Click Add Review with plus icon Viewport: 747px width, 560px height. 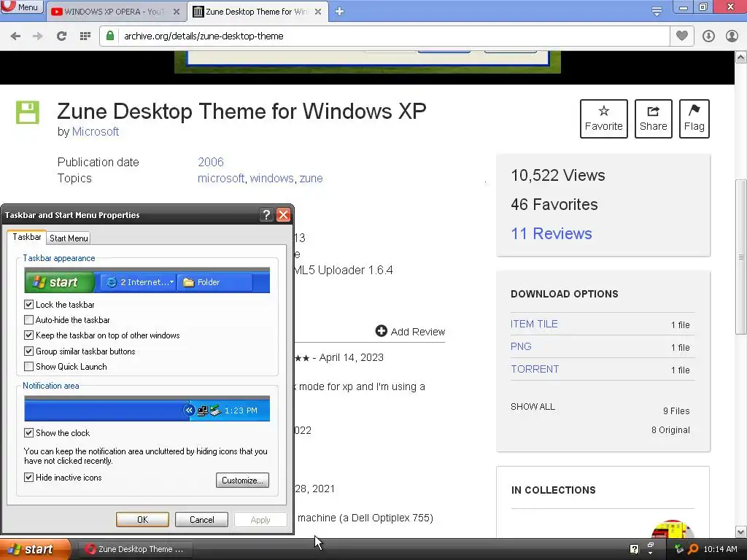pyautogui.click(x=410, y=332)
